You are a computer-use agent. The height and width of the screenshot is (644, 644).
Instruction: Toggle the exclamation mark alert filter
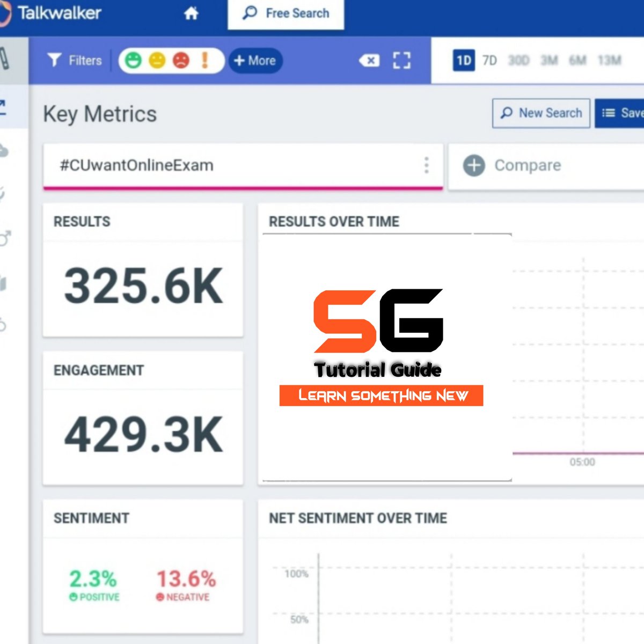(x=204, y=60)
